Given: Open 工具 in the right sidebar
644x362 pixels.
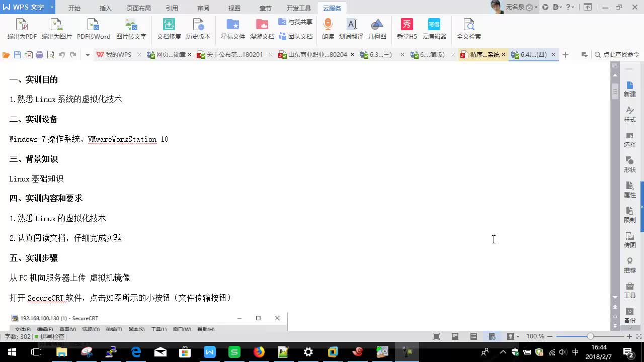Looking at the screenshot, I should click(630, 291).
